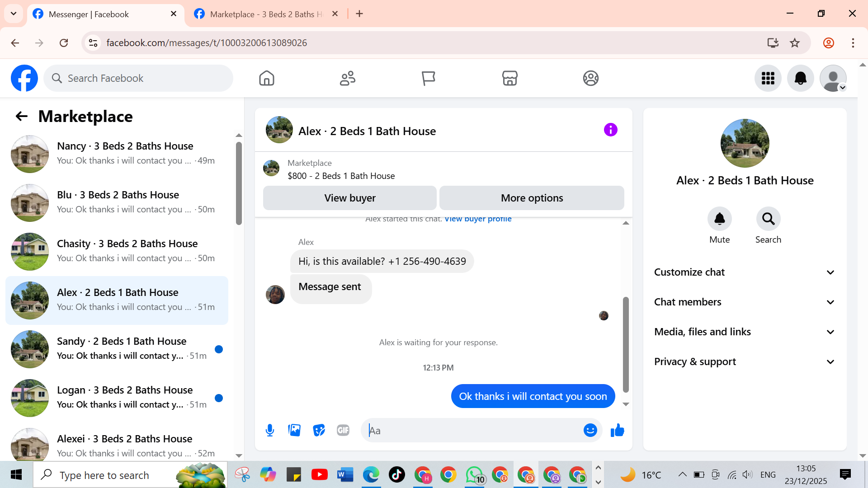Click the voice clip microphone icon

point(270,430)
